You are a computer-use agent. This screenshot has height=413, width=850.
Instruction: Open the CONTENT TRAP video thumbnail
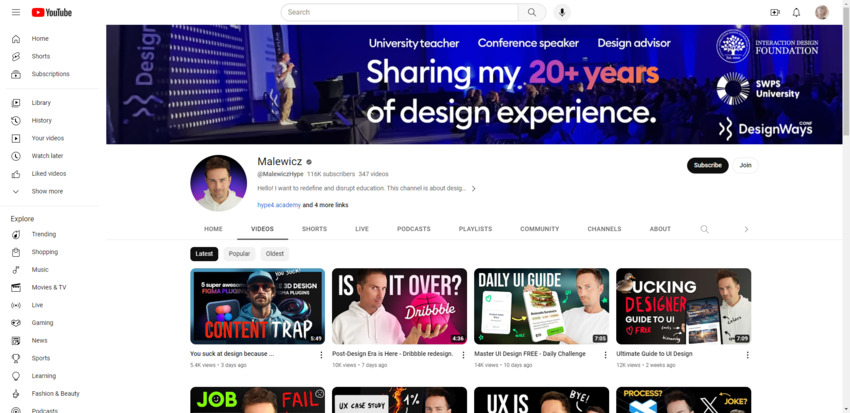(x=257, y=306)
